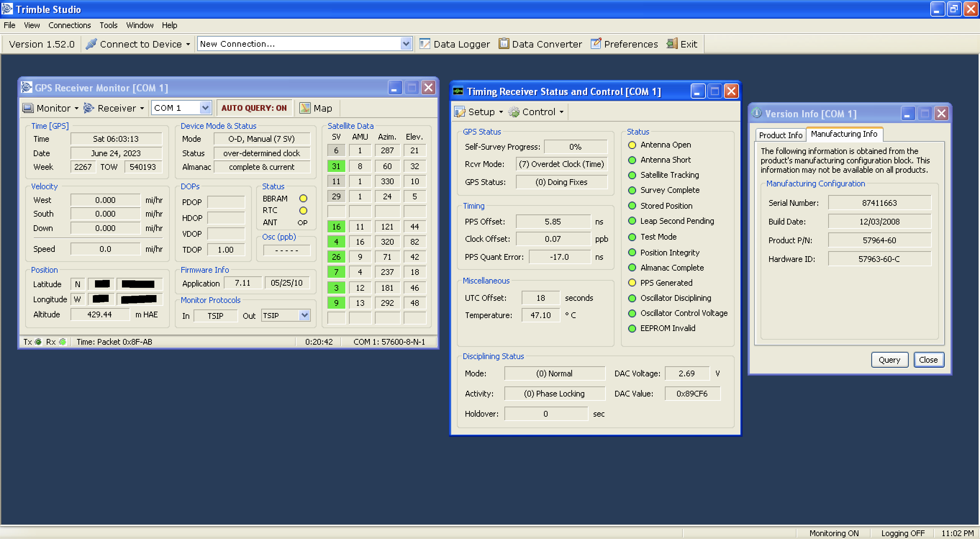Expand the Control menu arrow
The image size is (980, 539).
click(x=561, y=112)
